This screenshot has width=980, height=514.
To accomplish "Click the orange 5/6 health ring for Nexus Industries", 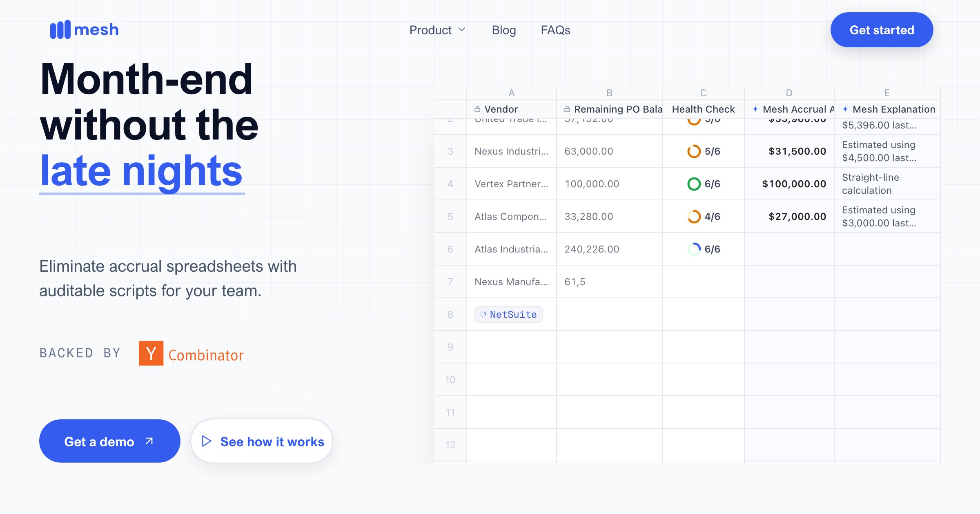I will 694,151.
